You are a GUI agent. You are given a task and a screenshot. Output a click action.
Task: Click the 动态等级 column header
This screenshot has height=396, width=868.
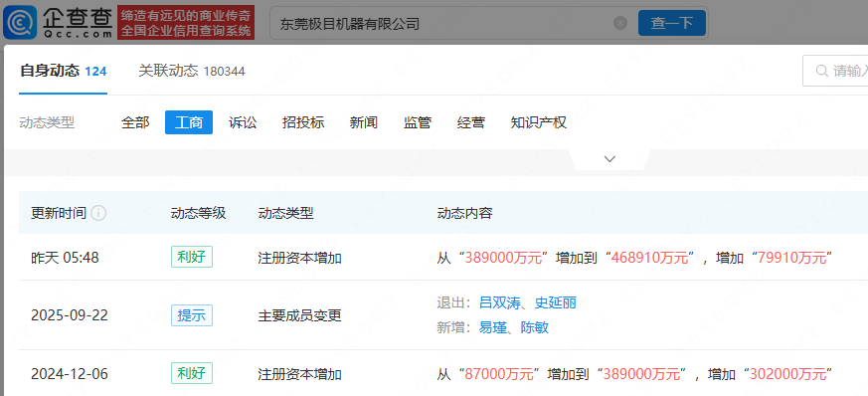pyautogui.click(x=198, y=213)
